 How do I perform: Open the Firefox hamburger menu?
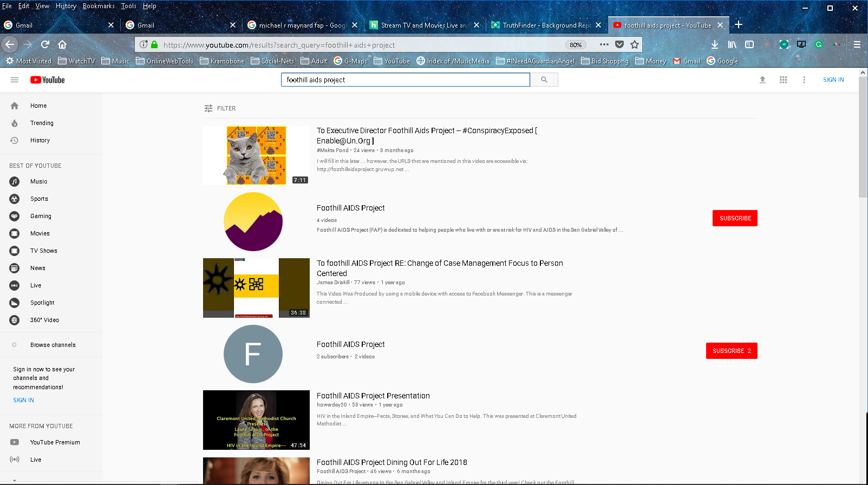click(857, 44)
